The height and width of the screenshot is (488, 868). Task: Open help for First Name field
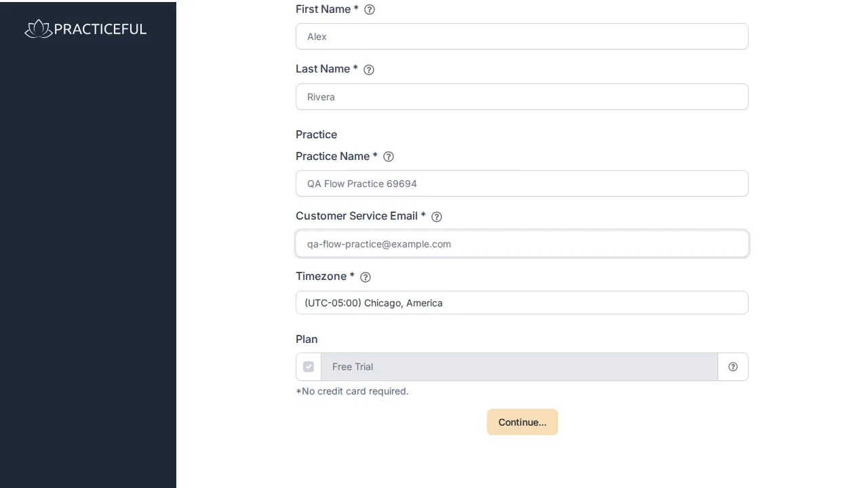coord(370,9)
